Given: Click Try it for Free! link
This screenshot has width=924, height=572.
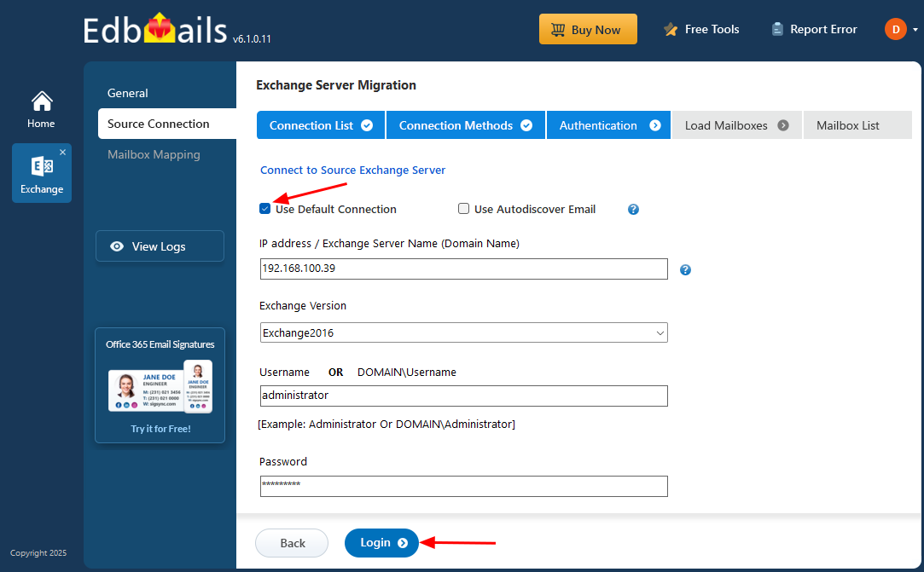Looking at the screenshot, I should tap(160, 429).
